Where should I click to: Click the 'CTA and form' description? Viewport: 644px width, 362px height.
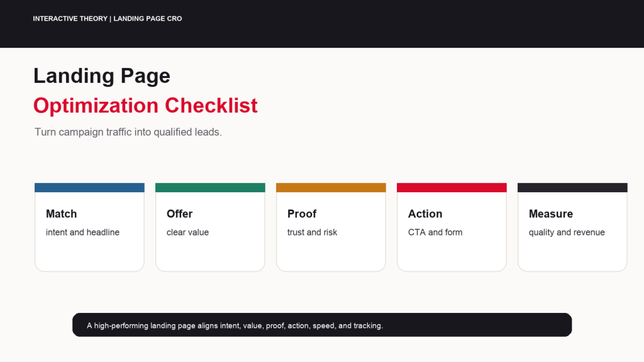tap(435, 233)
